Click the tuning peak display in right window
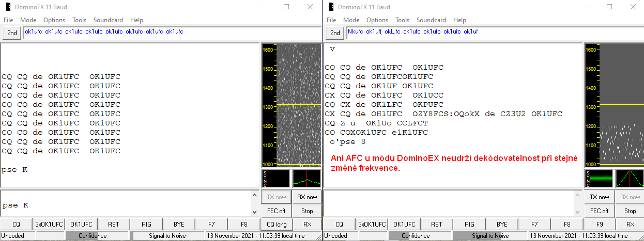 coord(629,179)
